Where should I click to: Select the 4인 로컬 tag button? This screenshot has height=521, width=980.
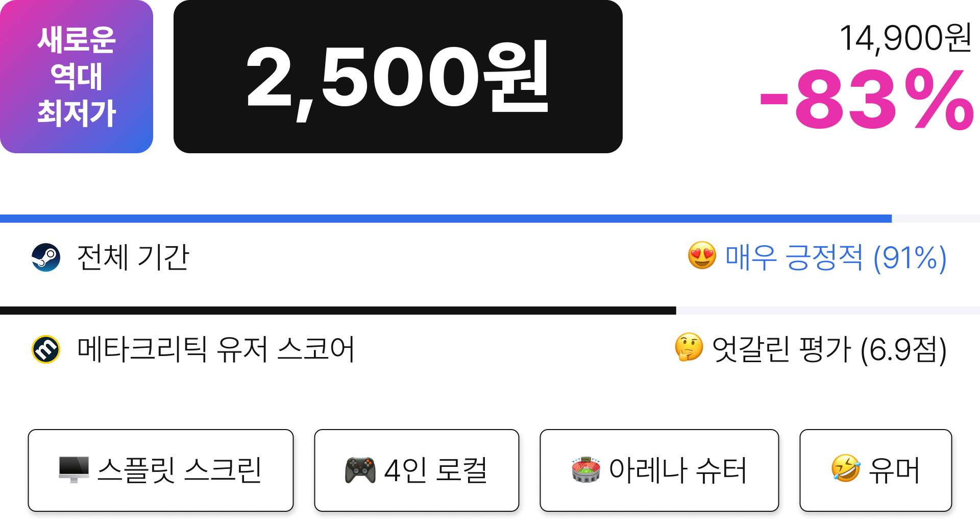coord(416,470)
